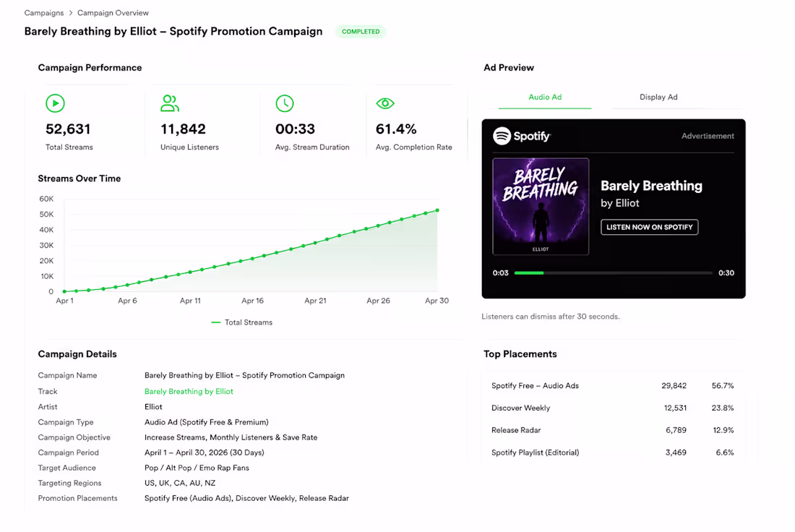Click the first data point on Apr 1
This screenshot has width=795, height=532.
(x=64, y=291)
